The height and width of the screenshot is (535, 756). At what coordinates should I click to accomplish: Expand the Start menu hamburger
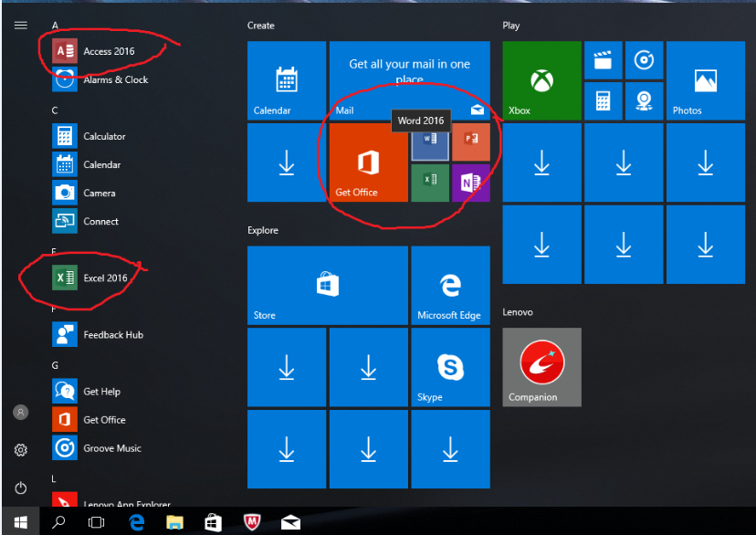coord(21,25)
